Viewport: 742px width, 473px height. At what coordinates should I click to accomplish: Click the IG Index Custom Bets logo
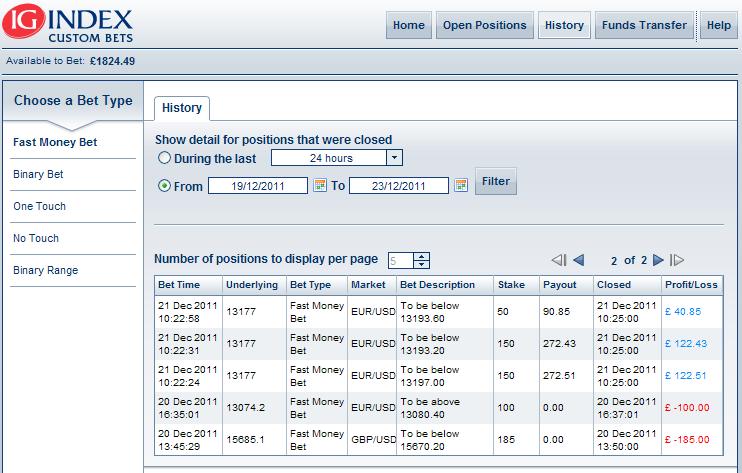68,23
